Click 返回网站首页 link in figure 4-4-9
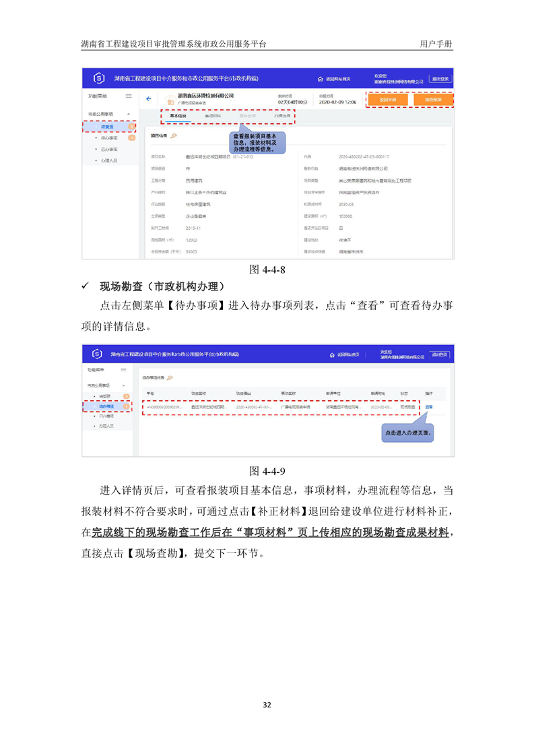This screenshot has height=756, width=534. [348, 355]
